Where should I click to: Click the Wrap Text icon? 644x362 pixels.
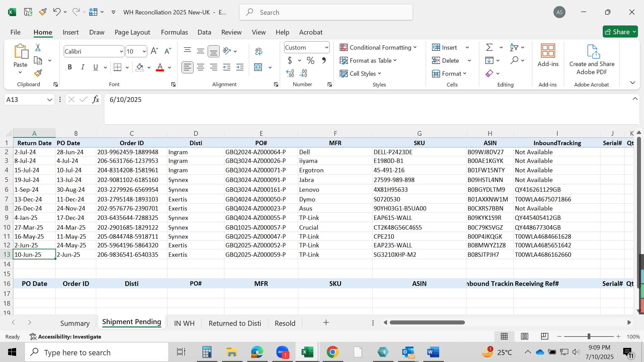coord(259,51)
